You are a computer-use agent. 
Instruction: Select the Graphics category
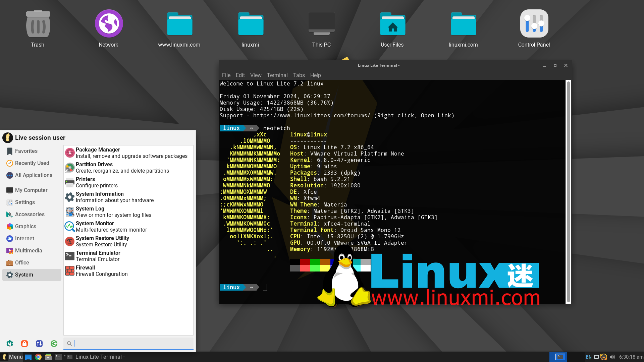coord(32,227)
